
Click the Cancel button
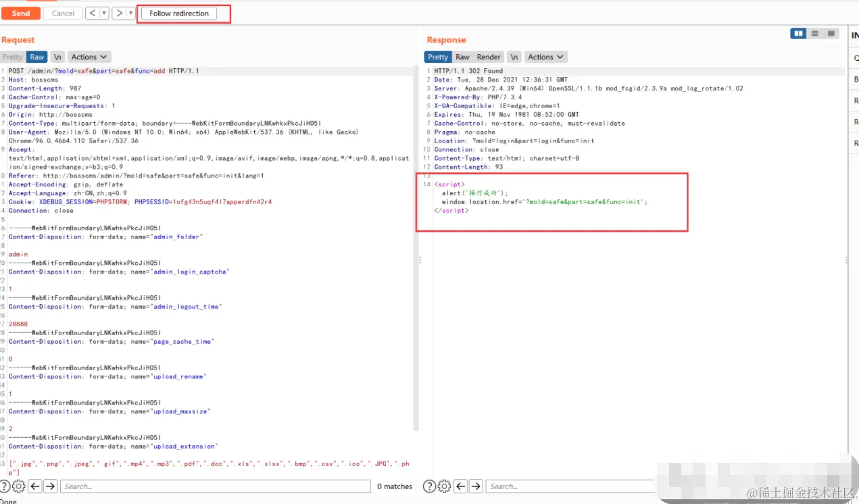tap(63, 13)
